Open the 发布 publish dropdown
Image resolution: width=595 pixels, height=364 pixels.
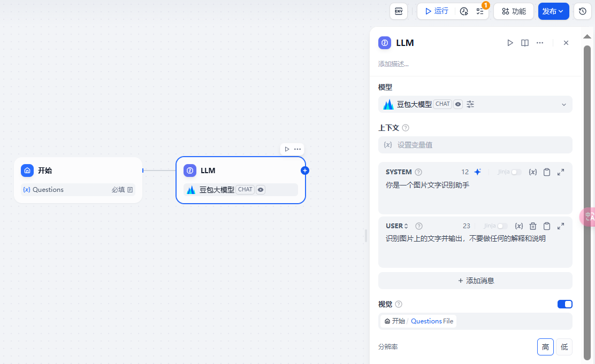(x=553, y=11)
